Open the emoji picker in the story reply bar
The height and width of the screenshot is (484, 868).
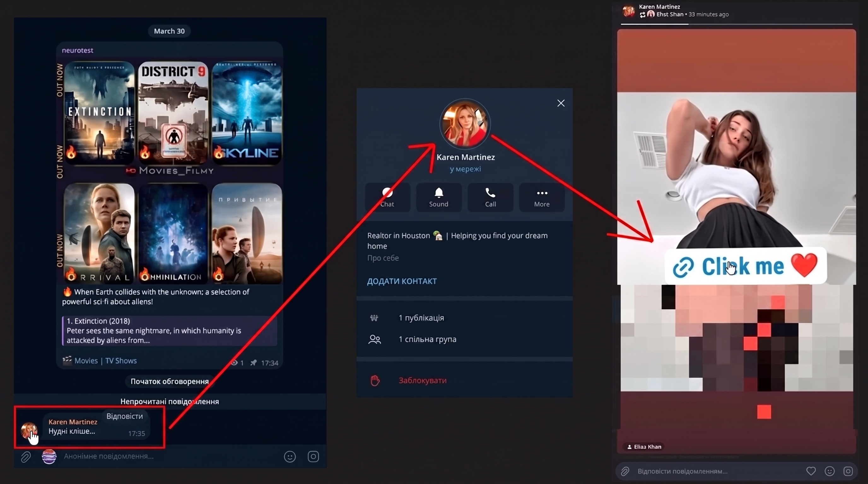830,471
